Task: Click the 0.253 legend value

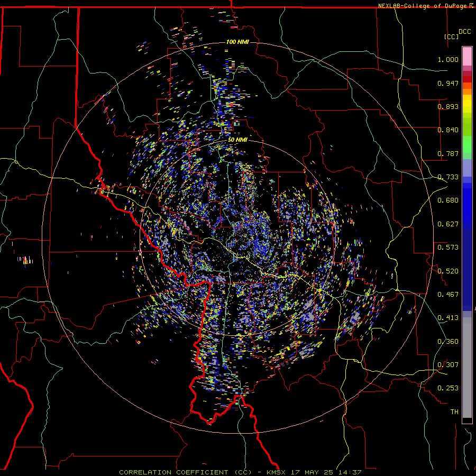Action: coord(448,388)
